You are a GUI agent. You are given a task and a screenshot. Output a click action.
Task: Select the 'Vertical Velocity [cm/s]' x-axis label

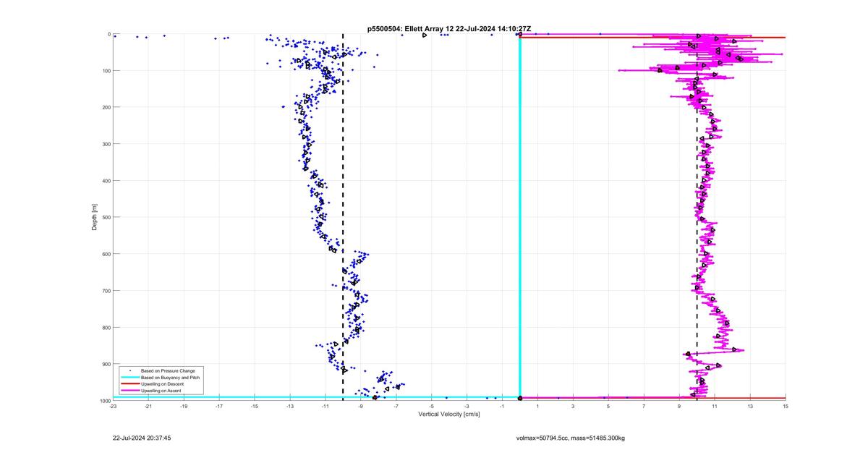pos(449,414)
